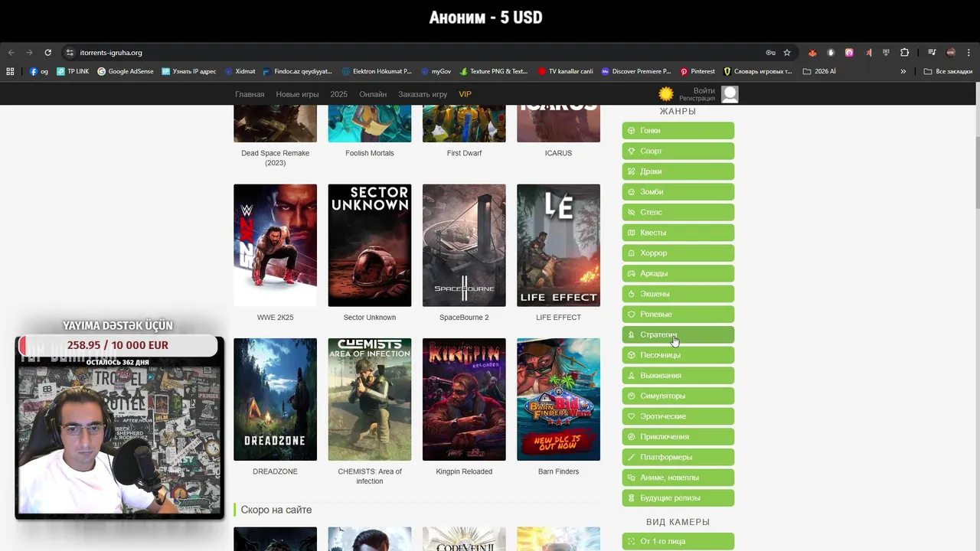Open the apps grid in bookmarks bar
This screenshot has width=980, height=551.
pos(10,71)
